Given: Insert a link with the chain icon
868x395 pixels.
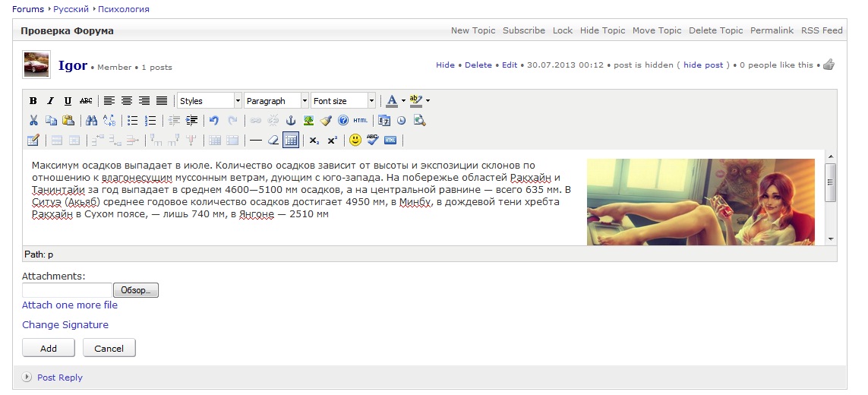Looking at the screenshot, I should (x=255, y=120).
